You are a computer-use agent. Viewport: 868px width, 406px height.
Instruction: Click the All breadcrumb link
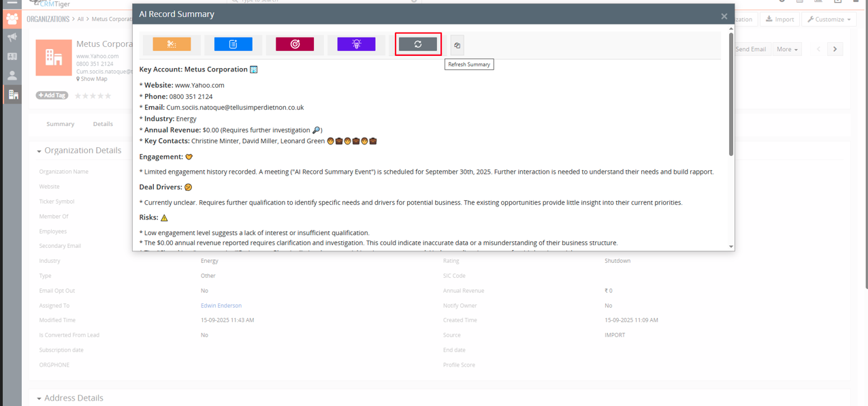[80, 19]
